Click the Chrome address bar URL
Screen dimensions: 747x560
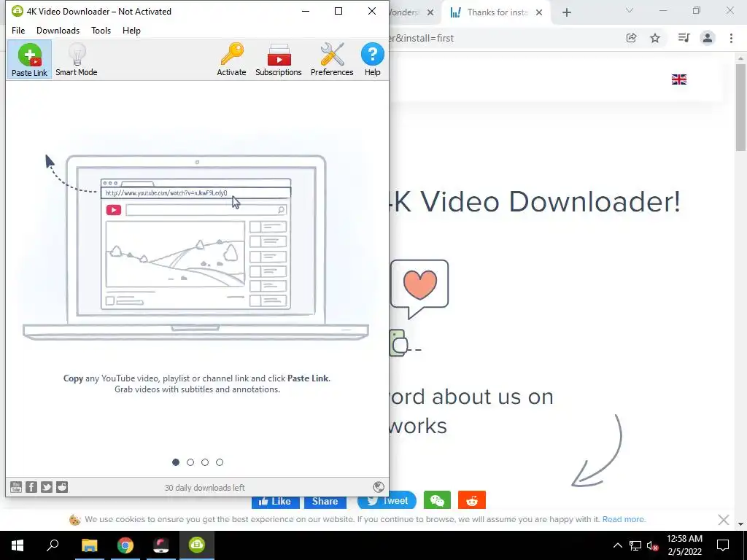pos(422,38)
